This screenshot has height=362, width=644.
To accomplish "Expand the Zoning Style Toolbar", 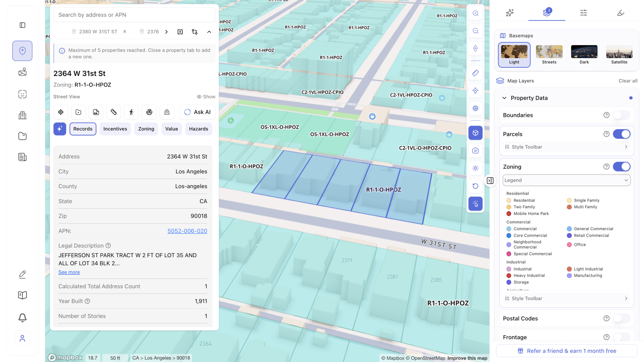I will pos(567,298).
